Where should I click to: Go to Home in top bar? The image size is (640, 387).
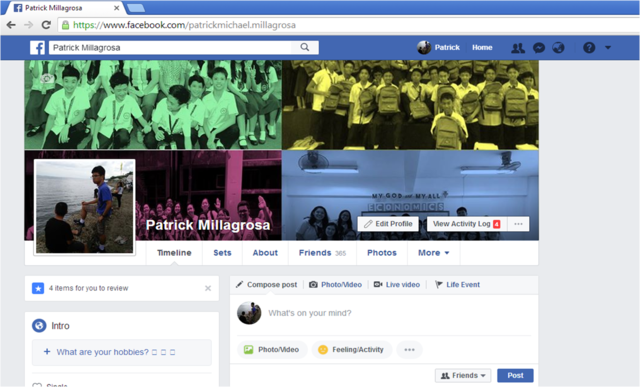point(482,47)
